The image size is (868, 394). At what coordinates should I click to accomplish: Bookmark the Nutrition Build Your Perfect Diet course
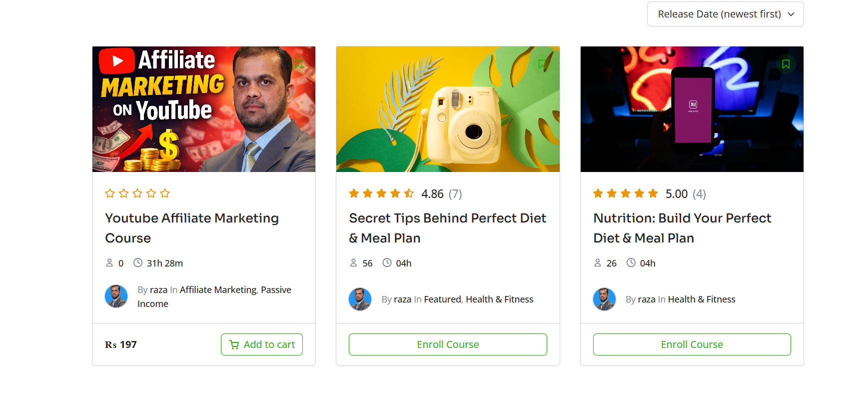coord(786,64)
